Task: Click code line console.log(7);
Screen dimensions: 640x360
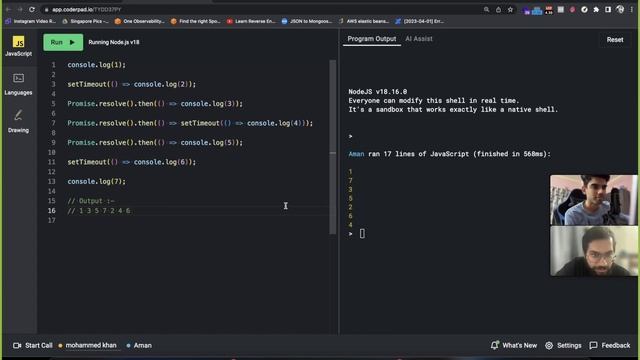Action: (x=97, y=181)
